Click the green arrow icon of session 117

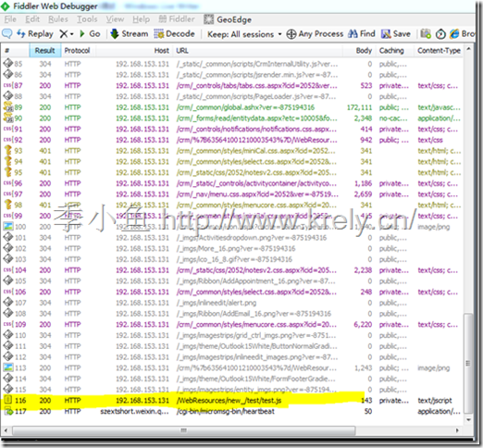click(x=7, y=411)
